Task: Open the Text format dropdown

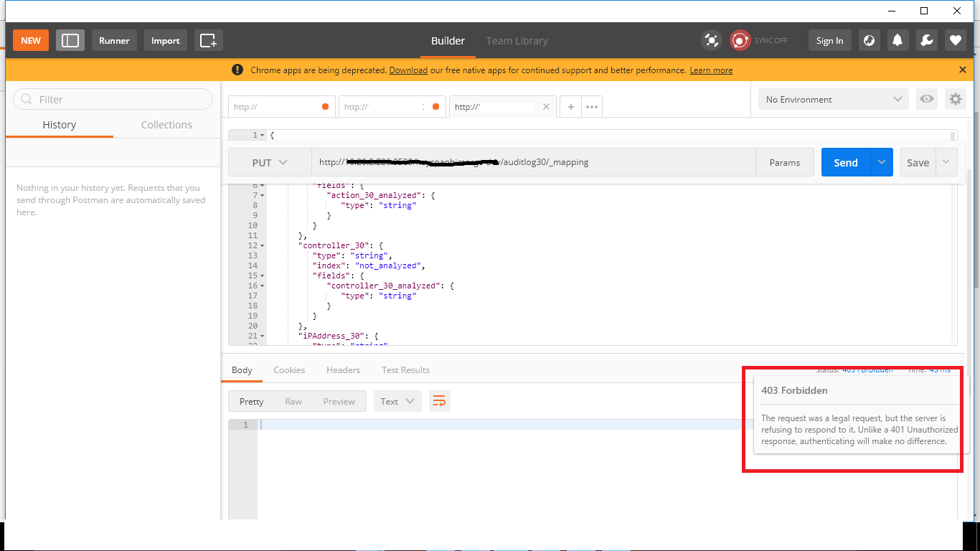Action: pyautogui.click(x=397, y=401)
